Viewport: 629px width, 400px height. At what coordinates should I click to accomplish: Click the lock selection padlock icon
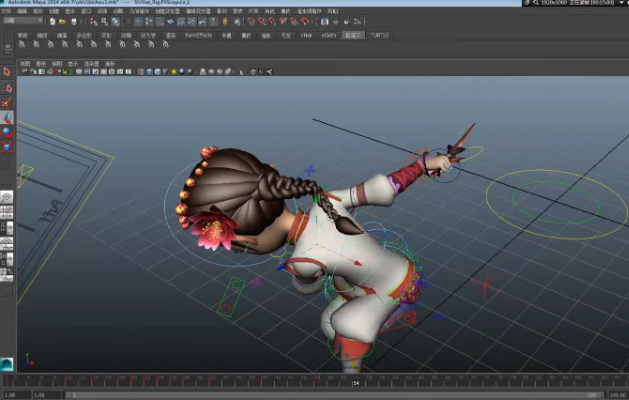225,22
